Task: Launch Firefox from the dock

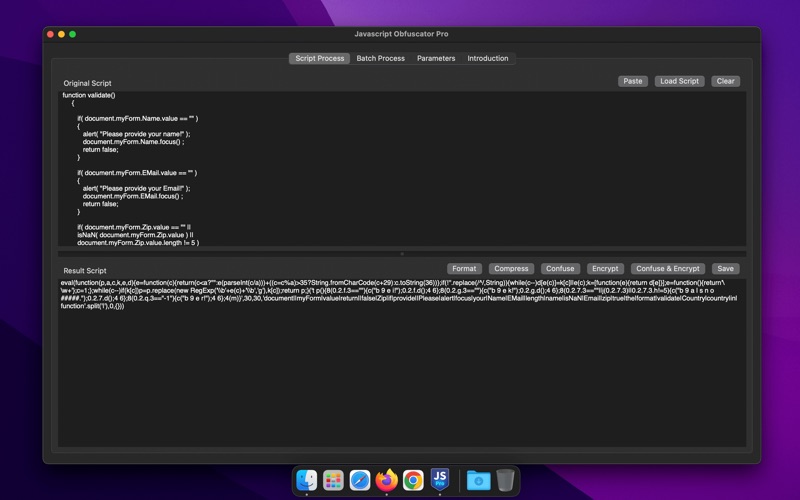Action: tap(386, 480)
